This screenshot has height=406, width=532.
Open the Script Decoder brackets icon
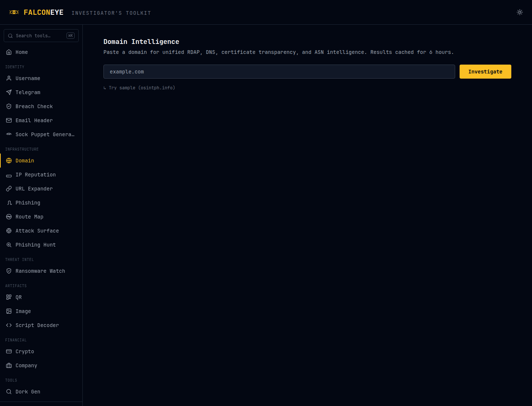[9, 325]
